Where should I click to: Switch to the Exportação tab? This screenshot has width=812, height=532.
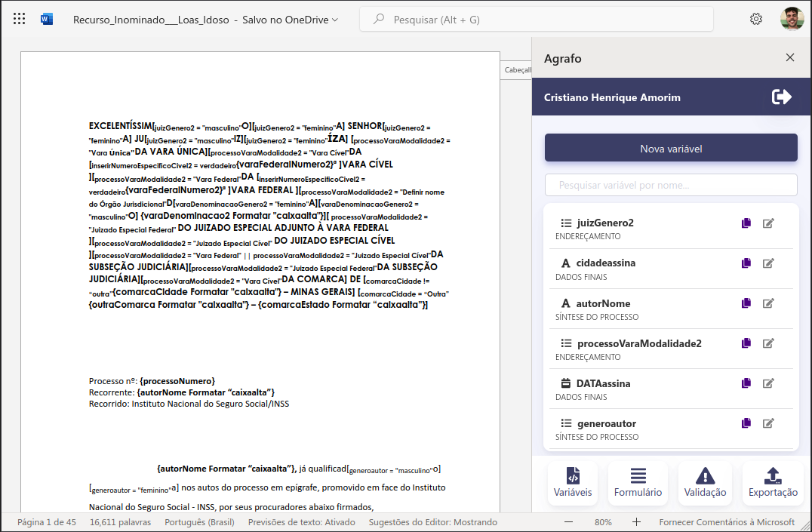pyautogui.click(x=773, y=483)
